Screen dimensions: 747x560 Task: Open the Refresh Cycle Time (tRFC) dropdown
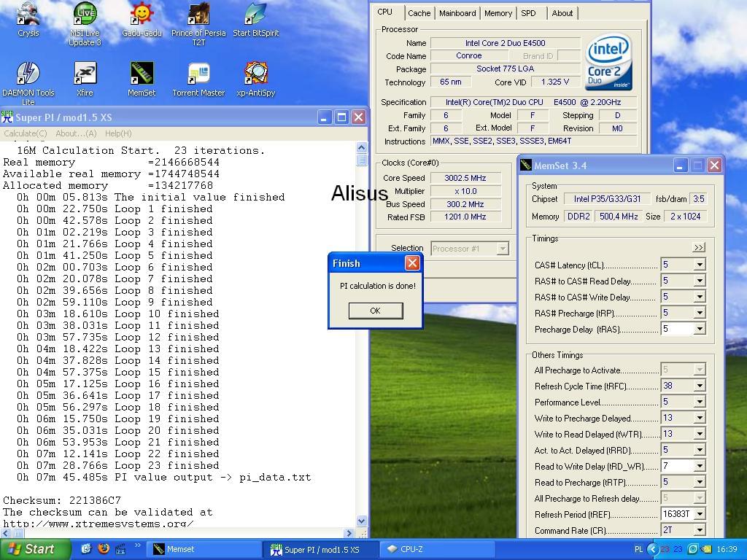click(700, 386)
